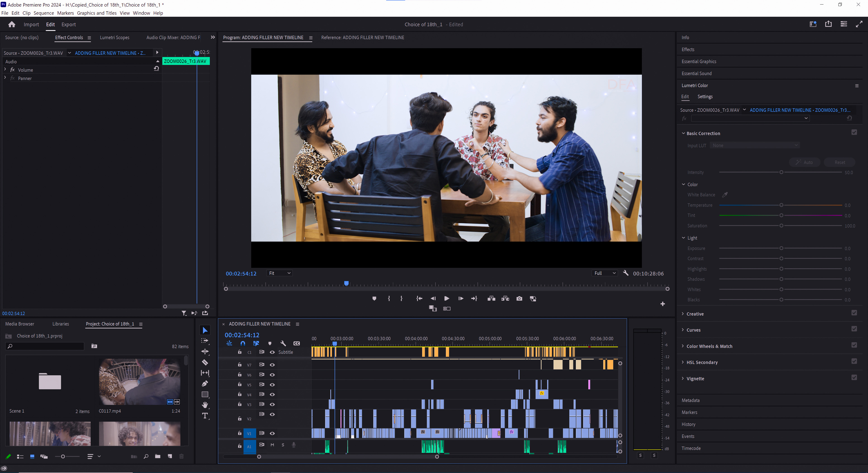Toggle lock on V1 video track

[239, 433]
